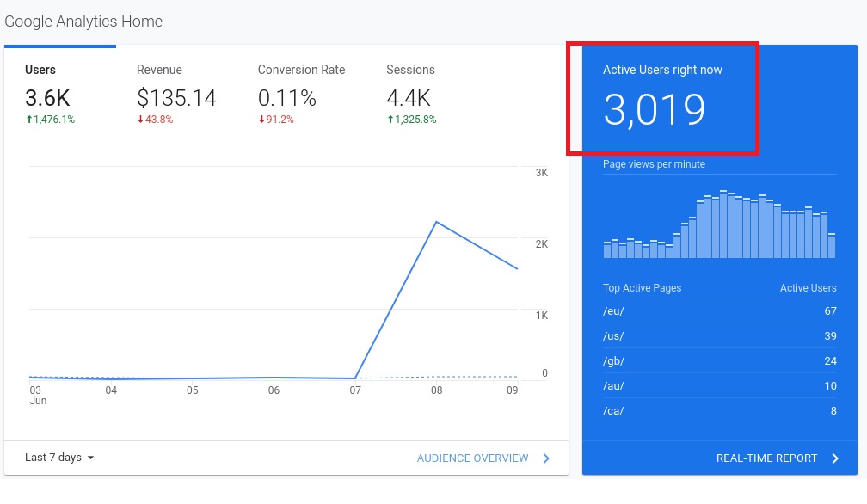
Task: Select the Conversion Rate metric tab
Action: coord(301,93)
